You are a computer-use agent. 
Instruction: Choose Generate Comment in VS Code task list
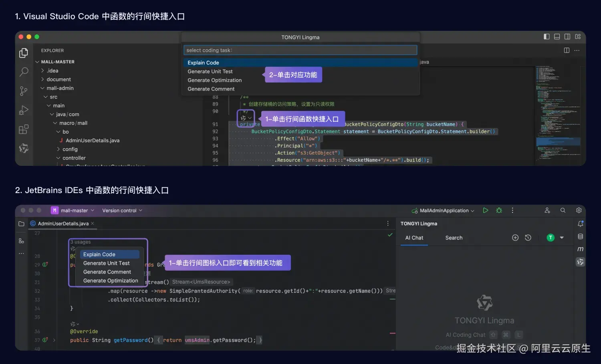coord(211,89)
